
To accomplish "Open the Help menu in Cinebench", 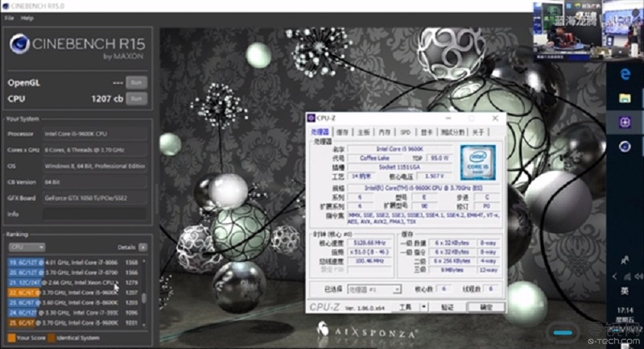I will tap(27, 17).
